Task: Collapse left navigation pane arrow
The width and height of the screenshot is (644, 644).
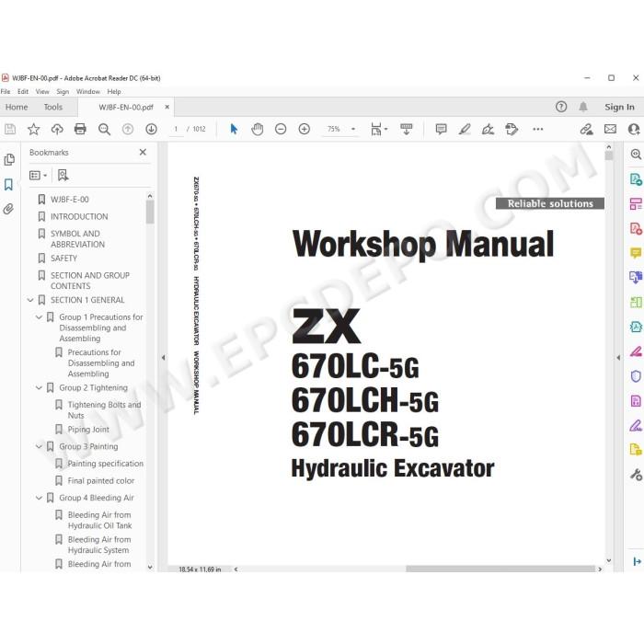Action: [163, 358]
